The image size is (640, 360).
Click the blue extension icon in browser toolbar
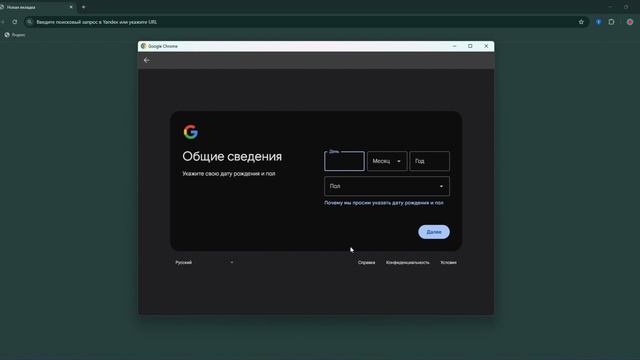click(x=598, y=22)
